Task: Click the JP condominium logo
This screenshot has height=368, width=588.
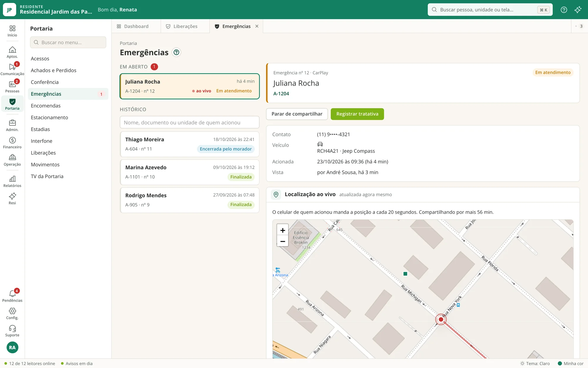Action: click(9, 10)
